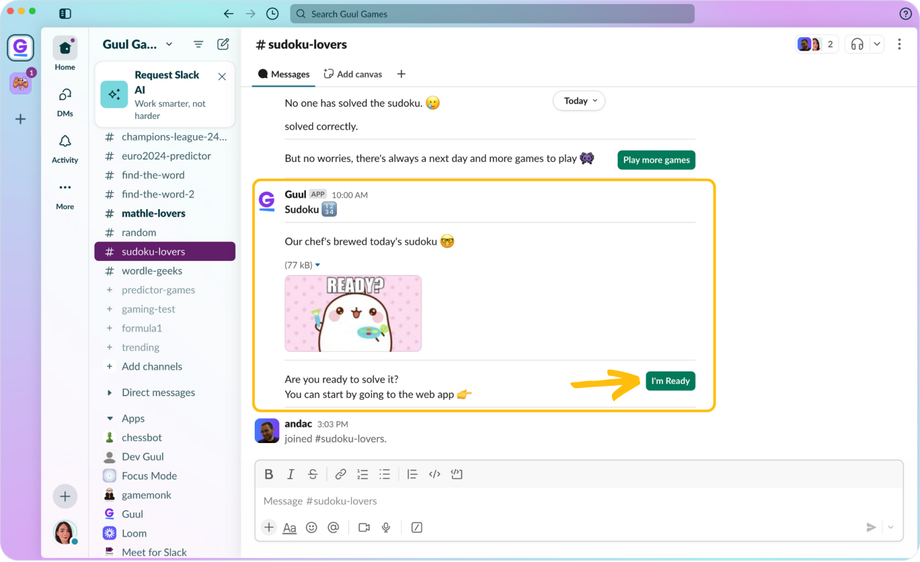Focus the Message #sudoku-lovers field
This screenshot has height=562, width=920.
click(x=579, y=502)
